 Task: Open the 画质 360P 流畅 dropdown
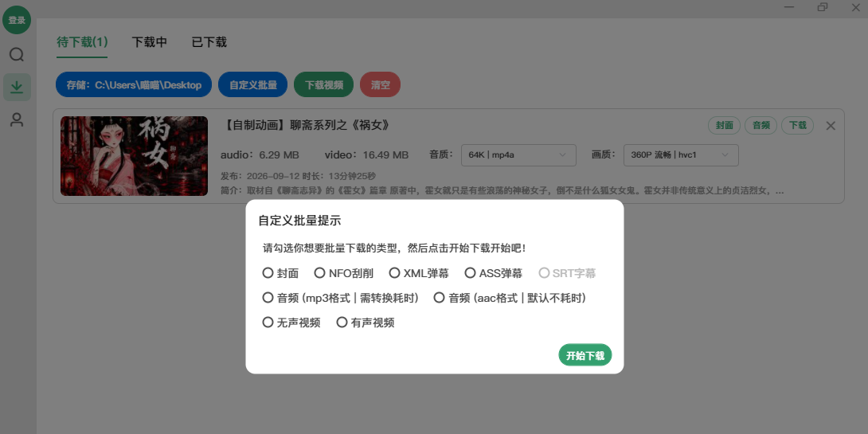click(x=681, y=155)
